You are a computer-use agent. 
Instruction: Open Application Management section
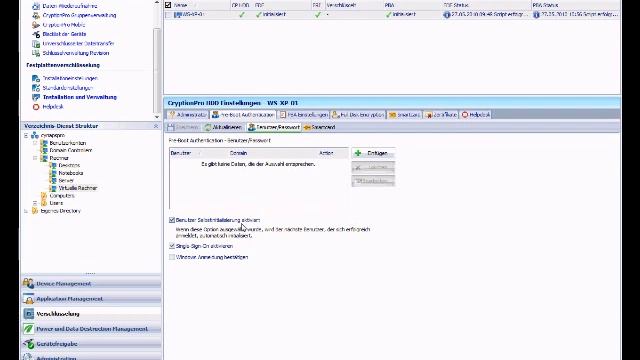pos(91,299)
